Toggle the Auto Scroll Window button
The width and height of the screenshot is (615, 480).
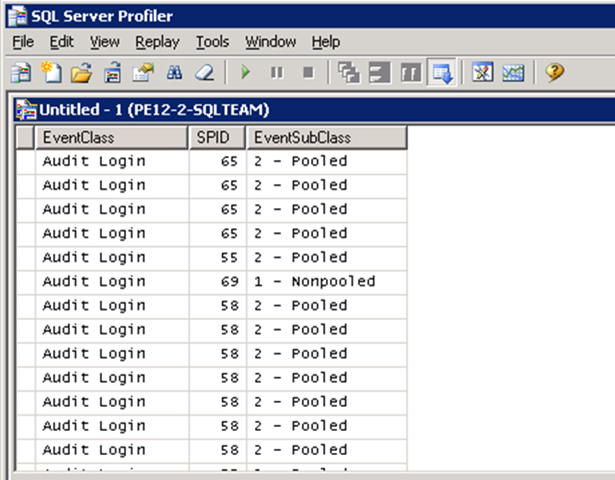point(441,73)
